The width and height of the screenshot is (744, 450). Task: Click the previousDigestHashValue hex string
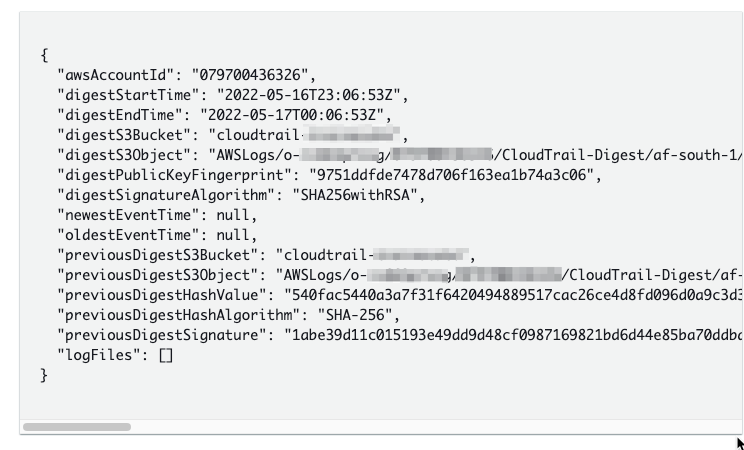click(513, 295)
